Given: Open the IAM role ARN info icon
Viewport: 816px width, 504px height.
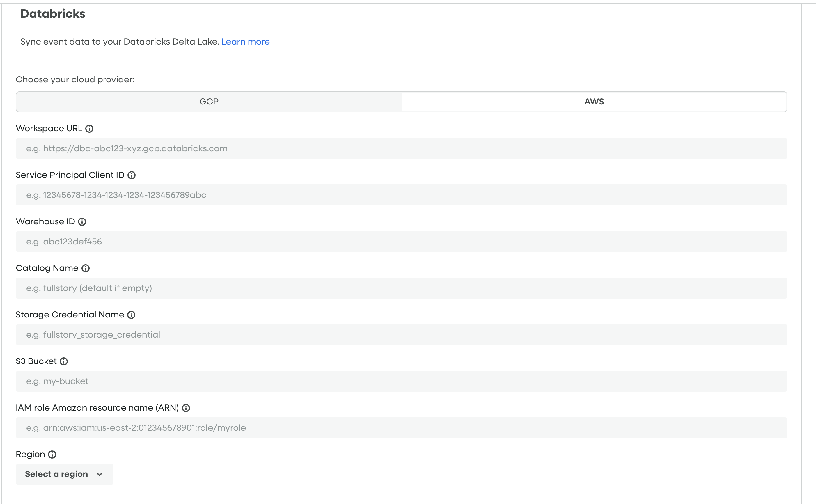Looking at the screenshot, I should pos(186,407).
